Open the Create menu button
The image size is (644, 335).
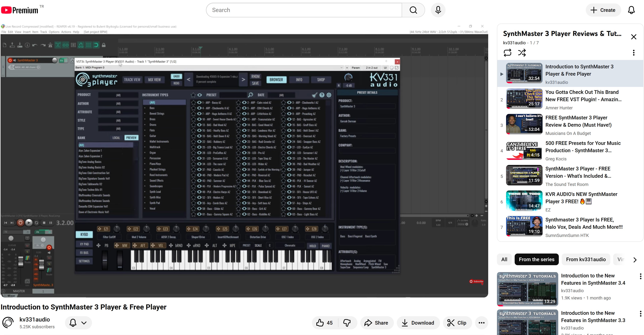click(x=603, y=10)
